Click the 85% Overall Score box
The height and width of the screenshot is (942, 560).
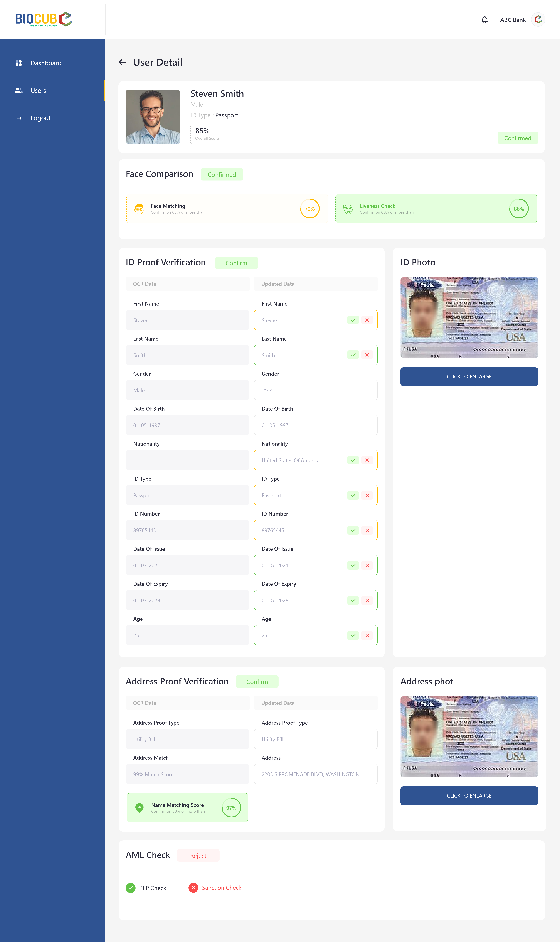coord(212,134)
